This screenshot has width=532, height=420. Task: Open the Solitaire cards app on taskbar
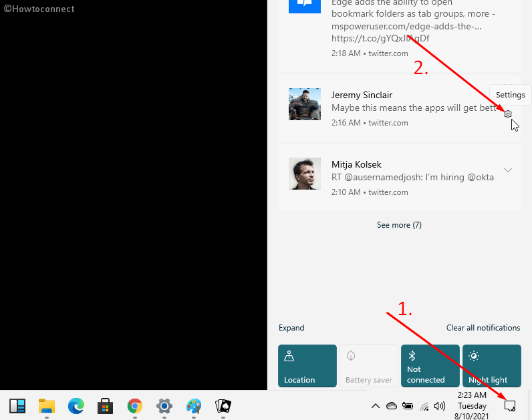coord(223,406)
